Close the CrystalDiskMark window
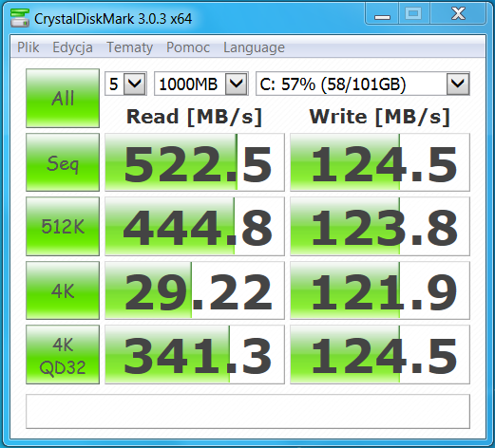495x448 pixels. tap(458, 14)
